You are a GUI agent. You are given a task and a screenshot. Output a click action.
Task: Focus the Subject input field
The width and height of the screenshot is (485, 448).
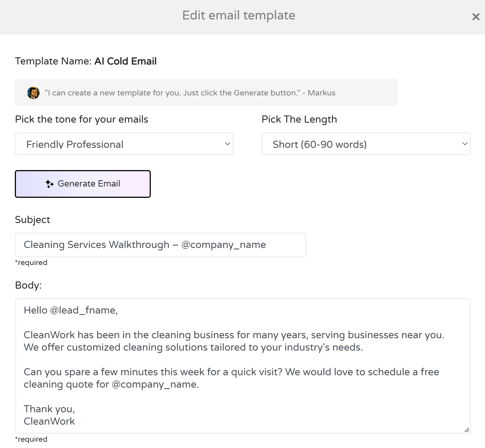point(160,245)
